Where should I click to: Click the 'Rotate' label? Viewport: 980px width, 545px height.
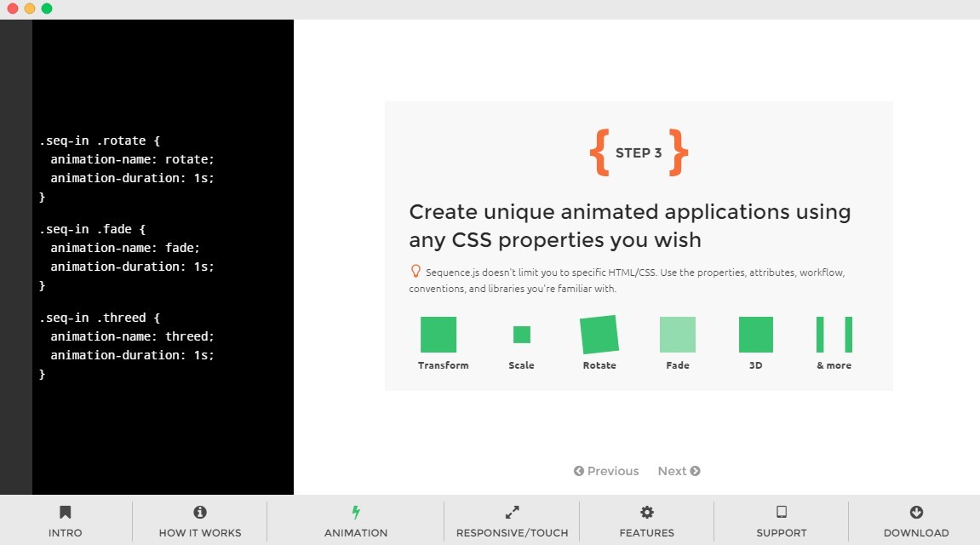point(599,365)
